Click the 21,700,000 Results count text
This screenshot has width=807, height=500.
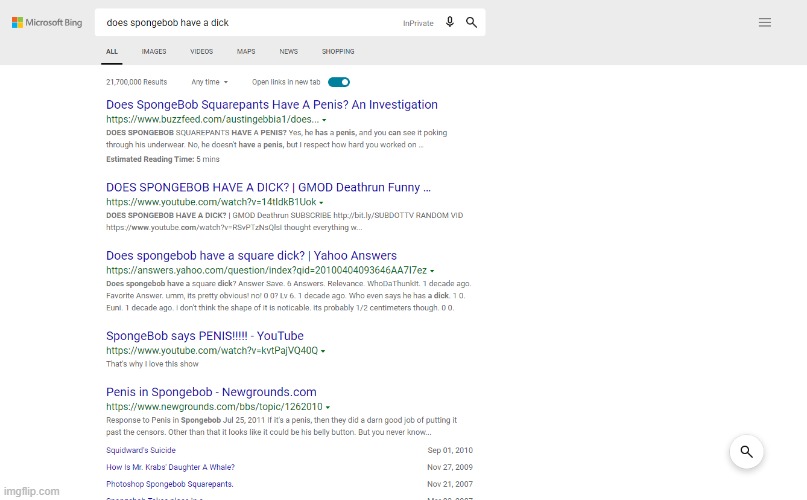pos(136,82)
